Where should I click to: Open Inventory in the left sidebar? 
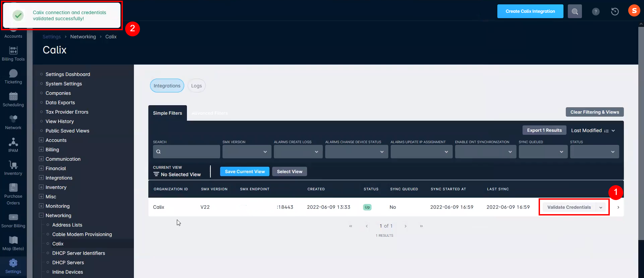pos(13,168)
